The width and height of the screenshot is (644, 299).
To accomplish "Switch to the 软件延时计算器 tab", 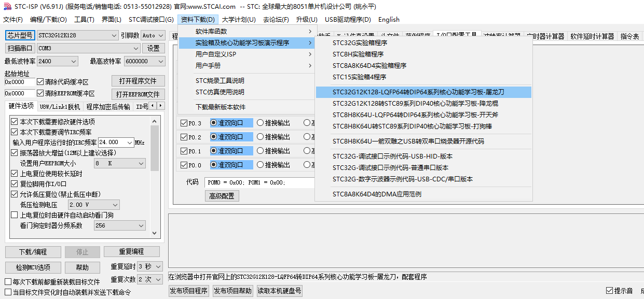I will click(x=592, y=36).
